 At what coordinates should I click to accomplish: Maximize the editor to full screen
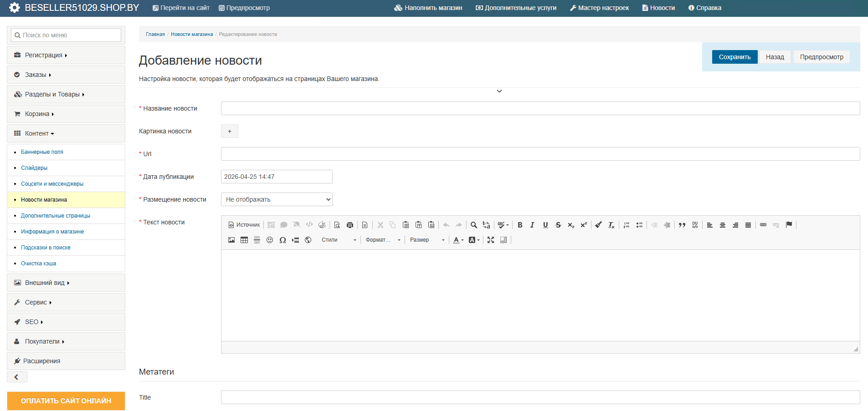(x=491, y=240)
